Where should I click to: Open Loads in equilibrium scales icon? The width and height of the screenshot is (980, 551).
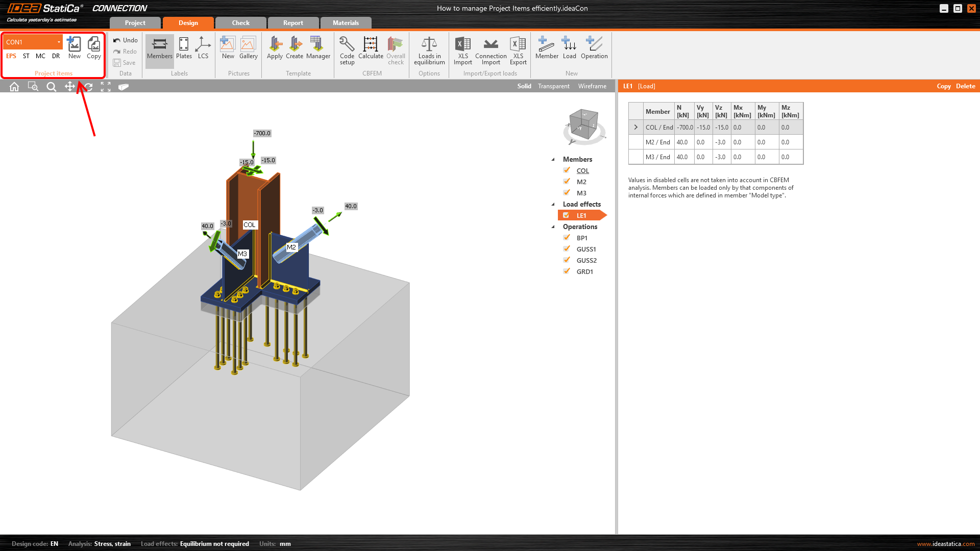pyautogui.click(x=429, y=45)
